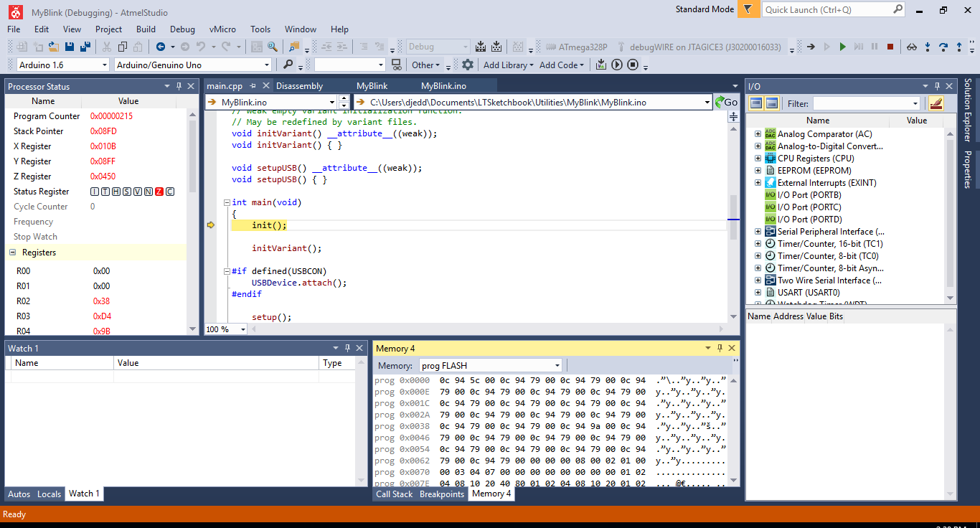The width and height of the screenshot is (980, 528).
Task: Open the Solution Explorer side tab
Action: [x=967, y=112]
